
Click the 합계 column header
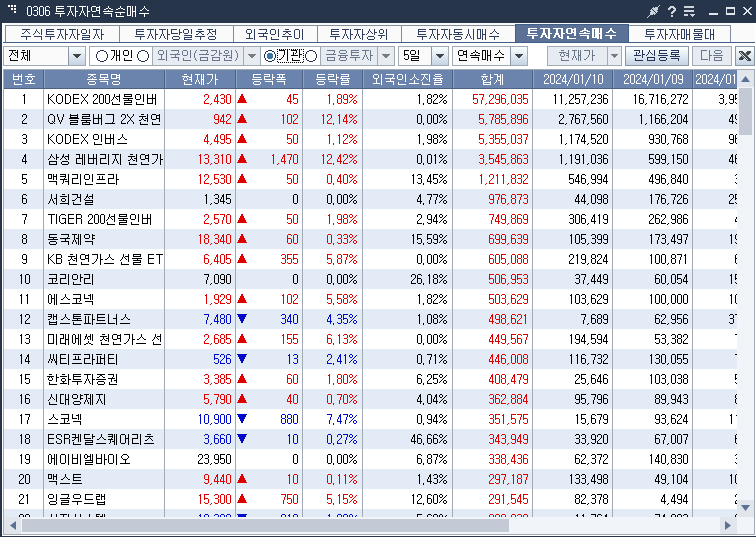[x=492, y=79]
